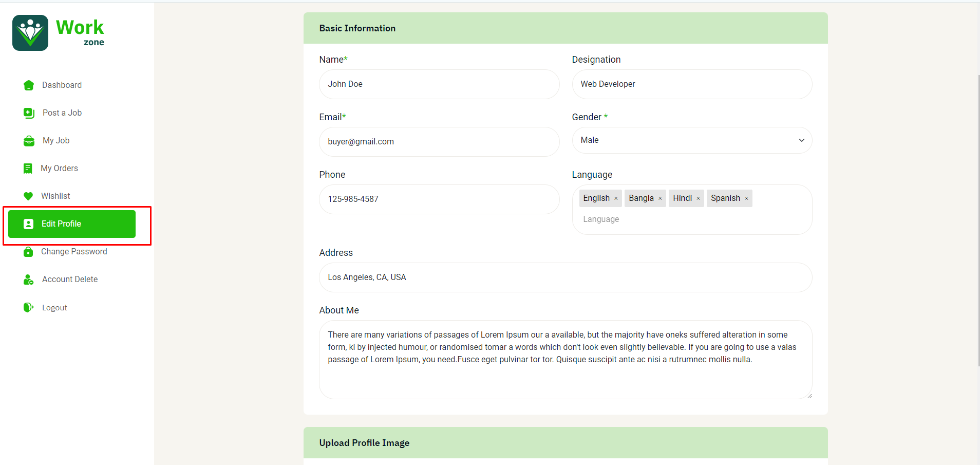
Task: Click the page vertical scrollbar
Action: (x=978, y=221)
